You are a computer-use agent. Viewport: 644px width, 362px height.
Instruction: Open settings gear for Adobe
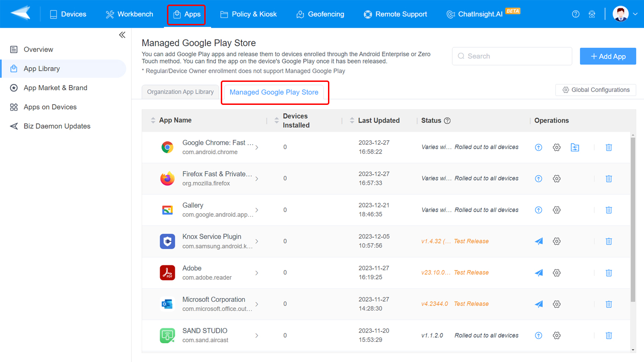click(557, 273)
